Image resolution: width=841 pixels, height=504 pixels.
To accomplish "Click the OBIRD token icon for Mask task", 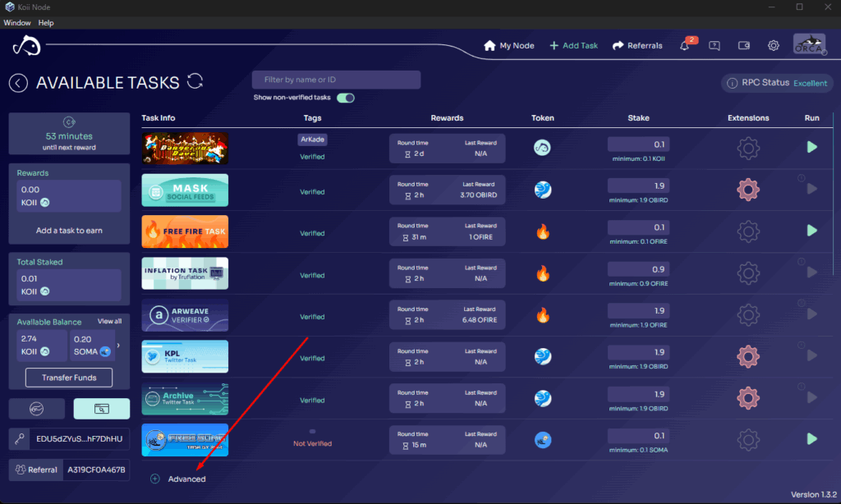I will [x=543, y=190].
